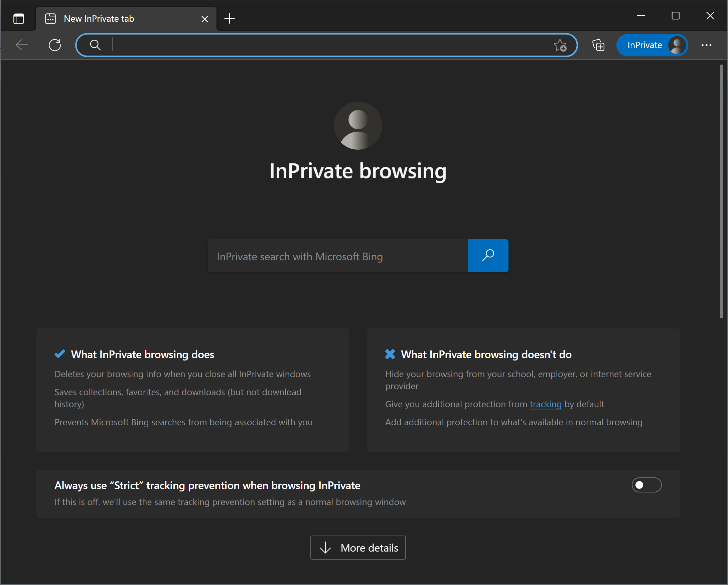Type in InPrivate search with Bing box
This screenshot has height=585, width=728.
tap(338, 256)
